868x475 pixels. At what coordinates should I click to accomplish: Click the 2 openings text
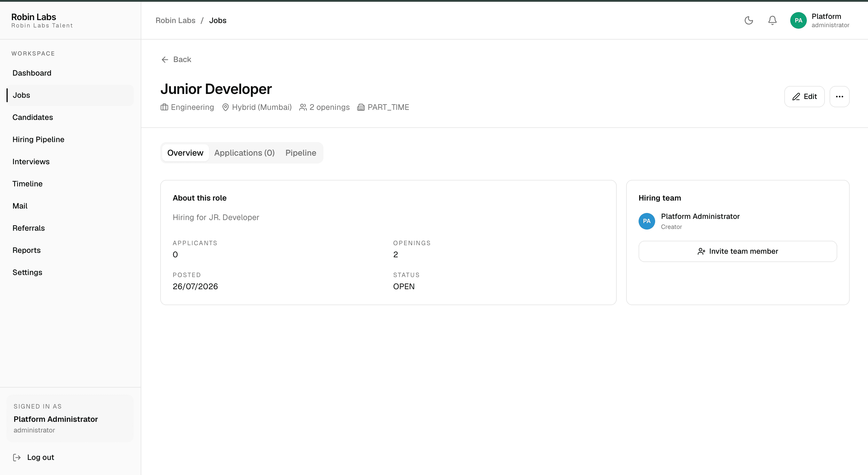330,107
